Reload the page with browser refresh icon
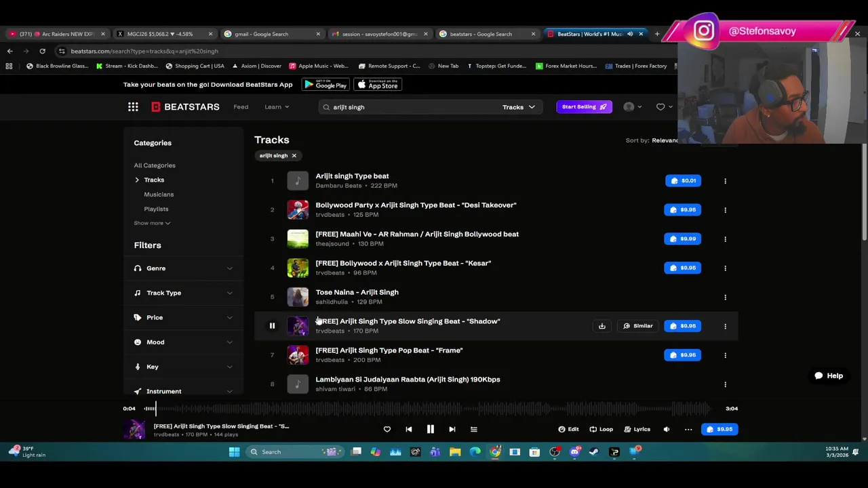The image size is (868, 488). point(42,51)
